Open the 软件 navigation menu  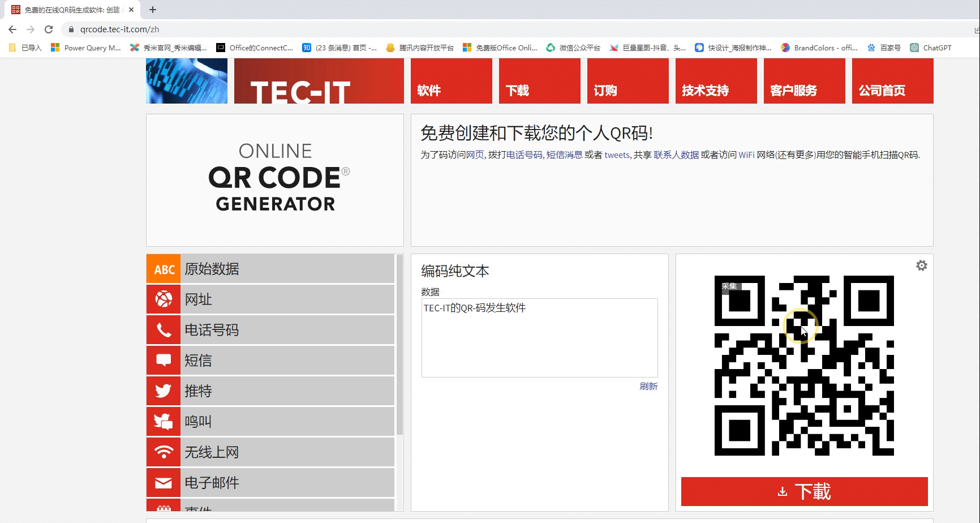[x=452, y=81]
